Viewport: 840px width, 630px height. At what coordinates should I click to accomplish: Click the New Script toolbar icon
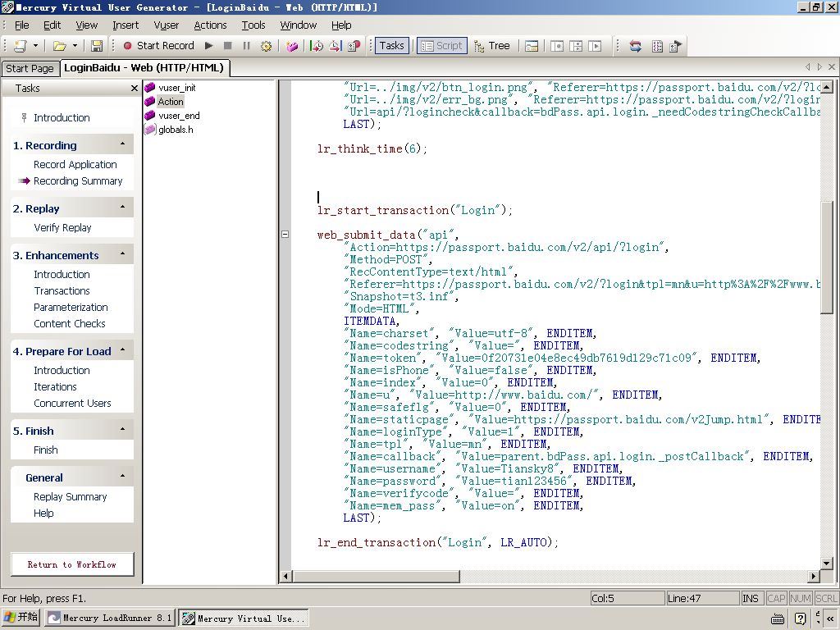[x=21, y=46]
